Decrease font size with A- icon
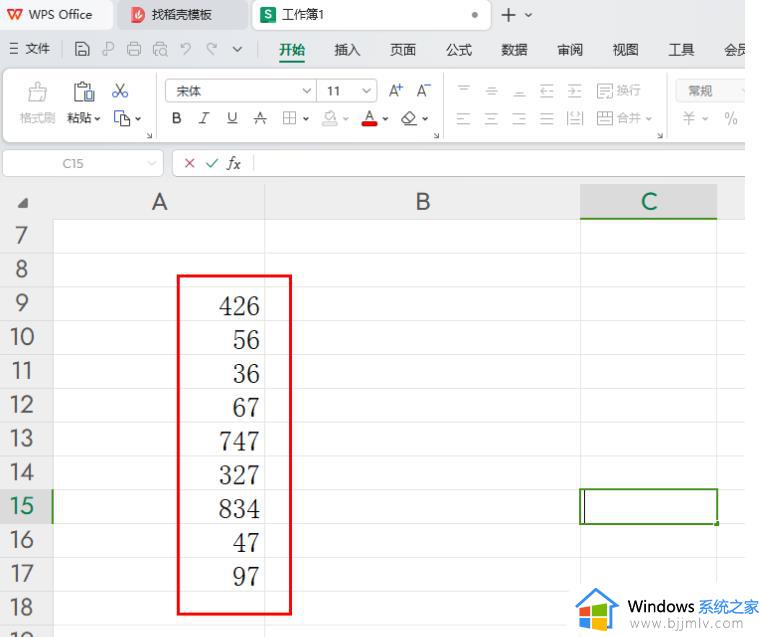Image resolution: width=764 pixels, height=637 pixels. click(423, 91)
